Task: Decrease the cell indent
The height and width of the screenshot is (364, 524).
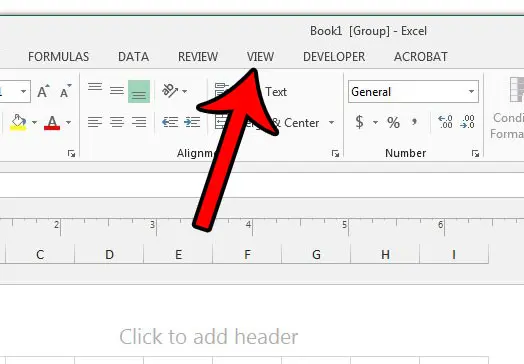Action: click(170, 122)
